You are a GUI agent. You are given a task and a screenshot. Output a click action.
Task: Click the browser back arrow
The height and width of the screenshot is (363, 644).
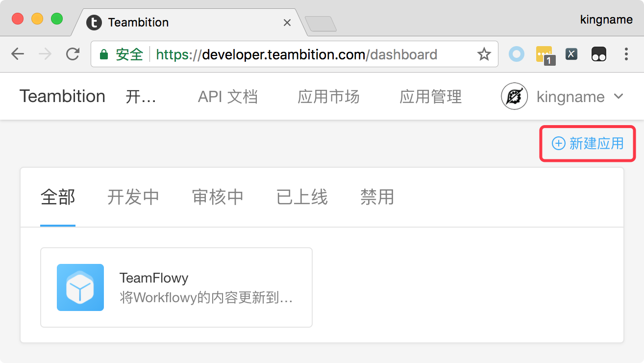pos(18,54)
